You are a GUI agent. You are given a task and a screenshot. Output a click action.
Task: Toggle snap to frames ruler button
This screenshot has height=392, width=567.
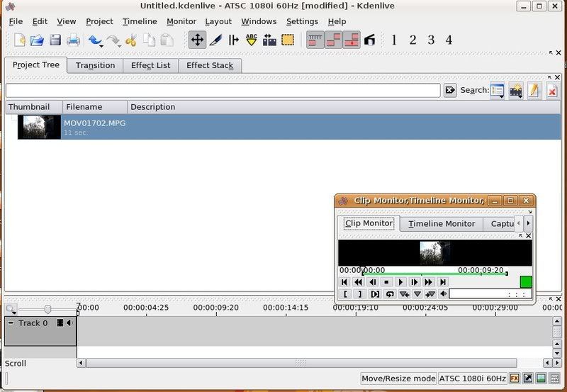tap(315, 40)
